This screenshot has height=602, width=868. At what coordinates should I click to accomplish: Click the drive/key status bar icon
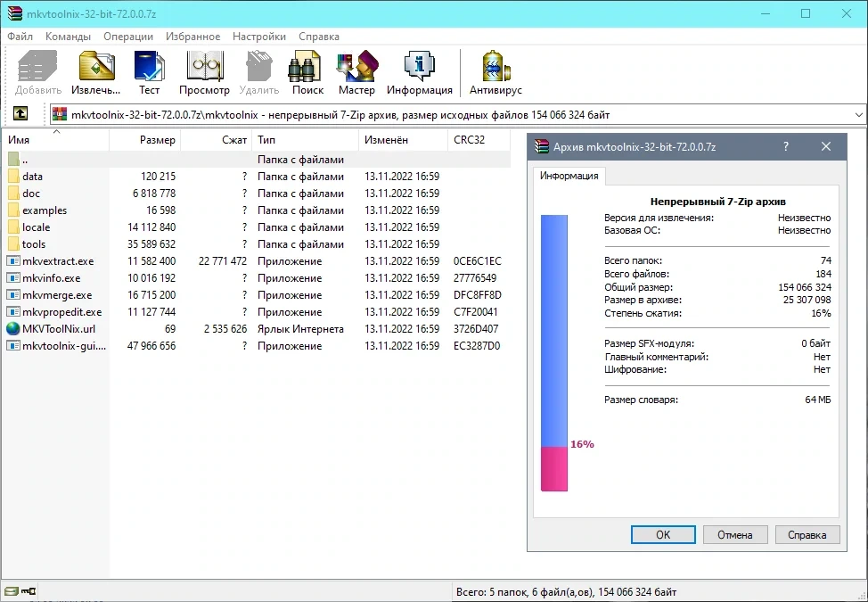pos(20,591)
